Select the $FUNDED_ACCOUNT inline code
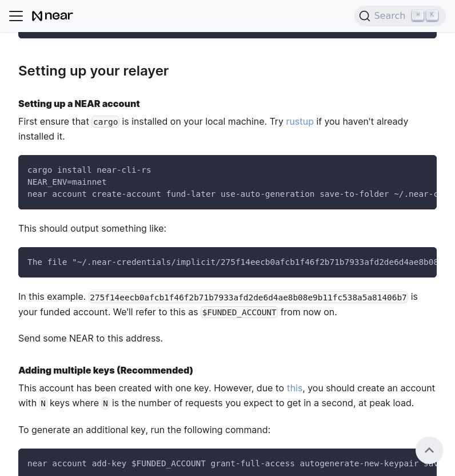The width and height of the screenshot is (455, 476). [239, 312]
